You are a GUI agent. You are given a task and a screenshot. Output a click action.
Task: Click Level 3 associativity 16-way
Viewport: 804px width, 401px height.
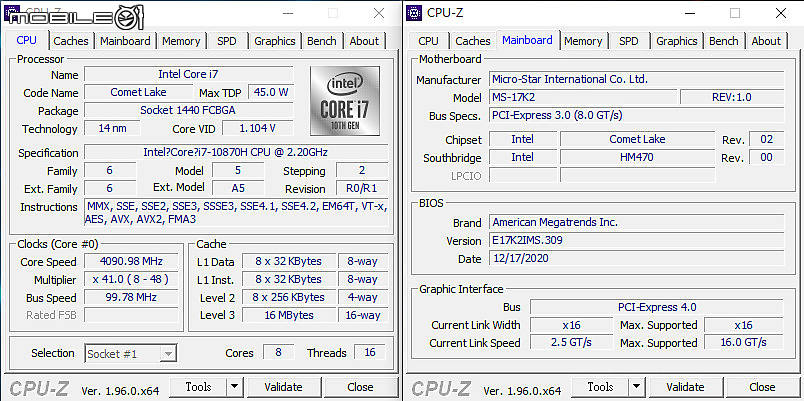[363, 315]
